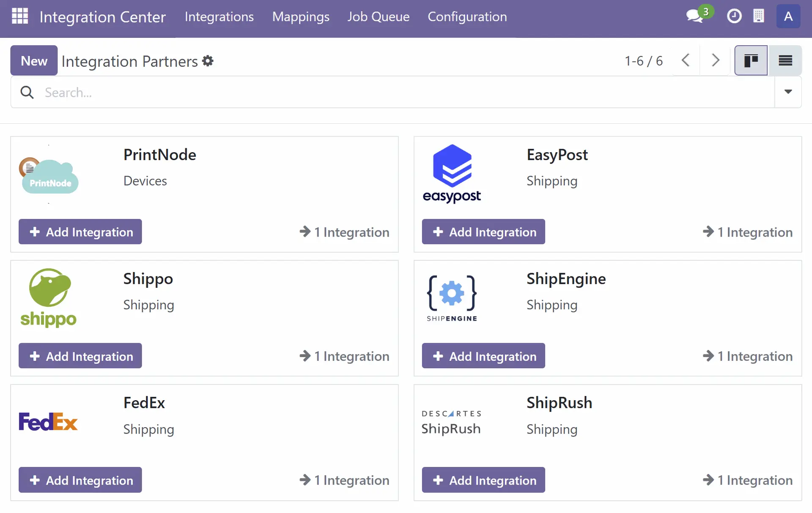Open the Mappings menu

(300, 16)
